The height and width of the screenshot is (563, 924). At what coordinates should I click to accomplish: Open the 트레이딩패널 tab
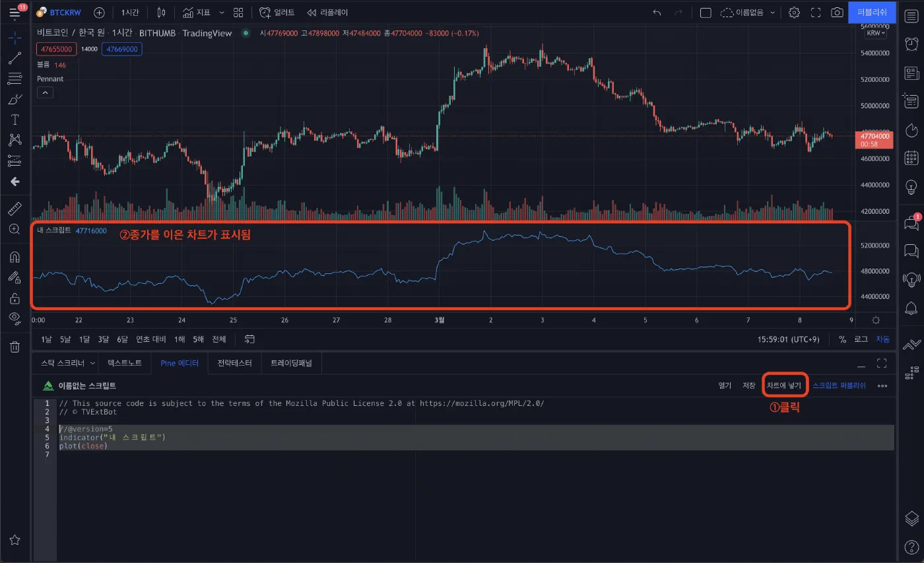291,363
